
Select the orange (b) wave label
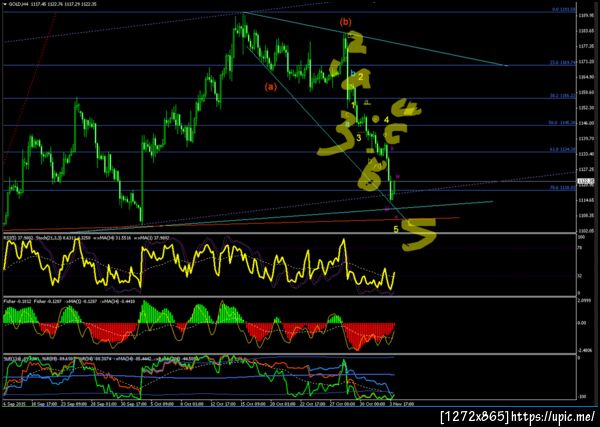pos(345,22)
